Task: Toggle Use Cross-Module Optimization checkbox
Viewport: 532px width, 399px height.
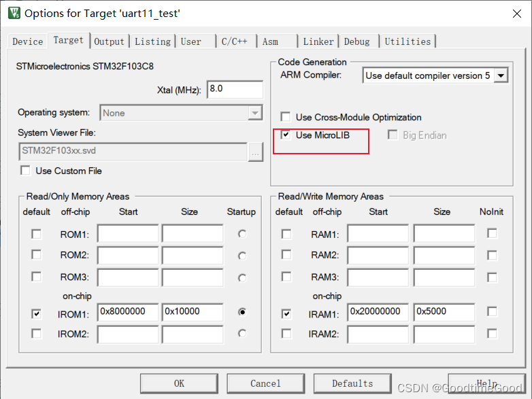Action: point(286,117)
